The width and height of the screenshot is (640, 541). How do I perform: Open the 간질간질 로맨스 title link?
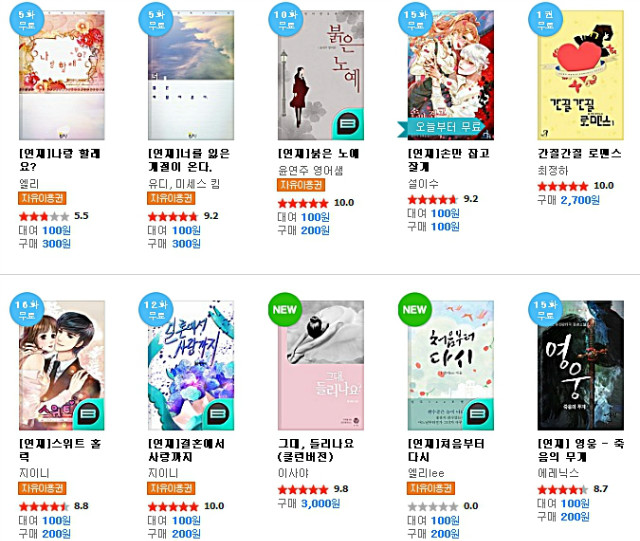click(580, 154)
